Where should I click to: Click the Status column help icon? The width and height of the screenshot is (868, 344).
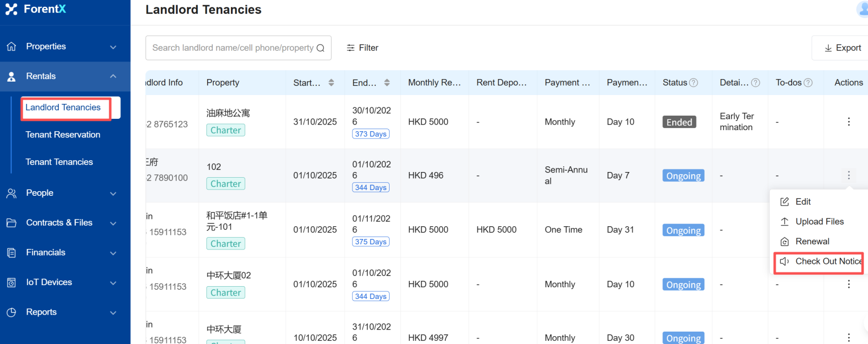tap(694, 83)
